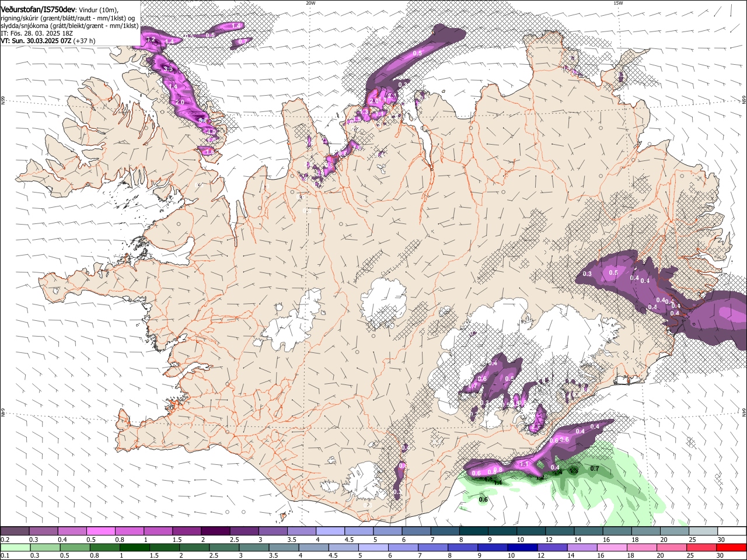Select the top-row 16 grey-teal legend swatch
The image size is (747, 560).
coord(616,531)
